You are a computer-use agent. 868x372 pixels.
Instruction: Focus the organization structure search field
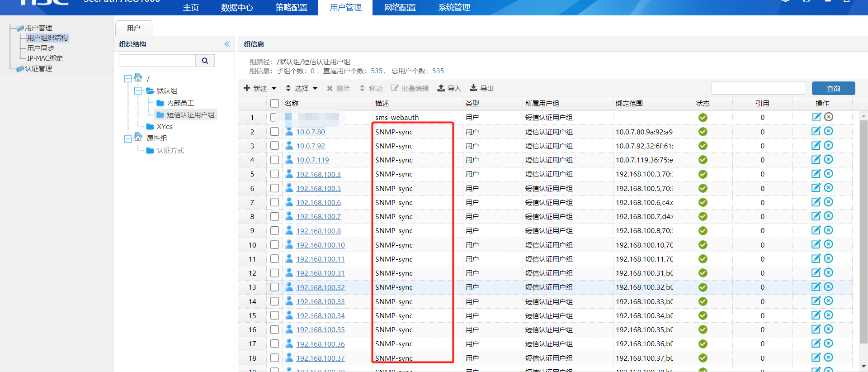(157, 61)
